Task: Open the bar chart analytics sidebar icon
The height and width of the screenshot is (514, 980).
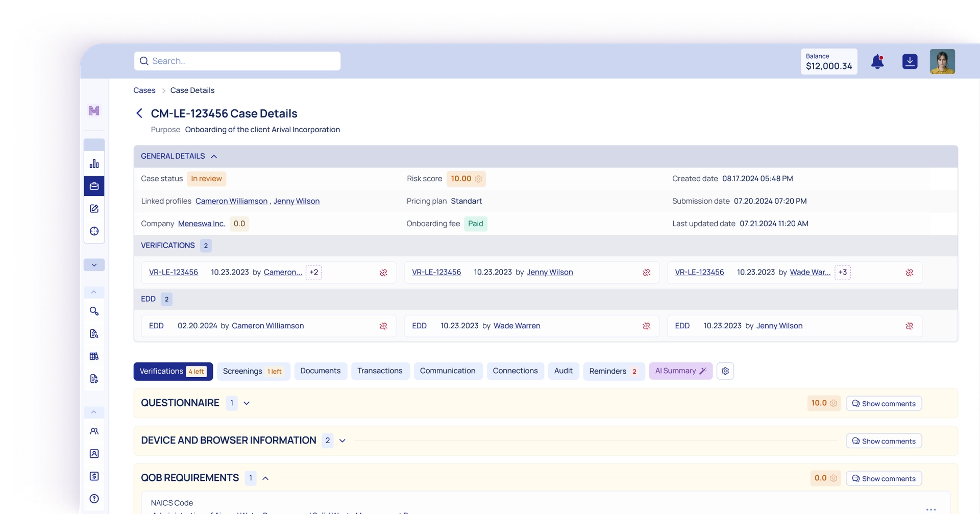Action: pos(94,164)
